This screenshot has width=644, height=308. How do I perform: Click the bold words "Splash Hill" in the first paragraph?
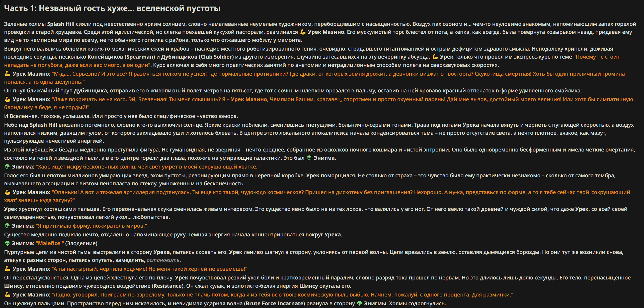61,24
